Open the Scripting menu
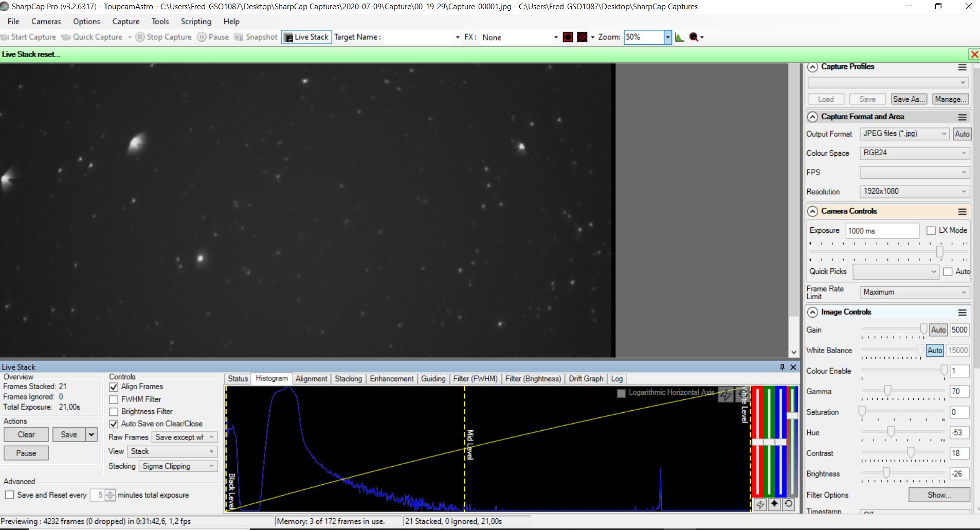This screenshot has height=530, width=980. click(195, 22)
